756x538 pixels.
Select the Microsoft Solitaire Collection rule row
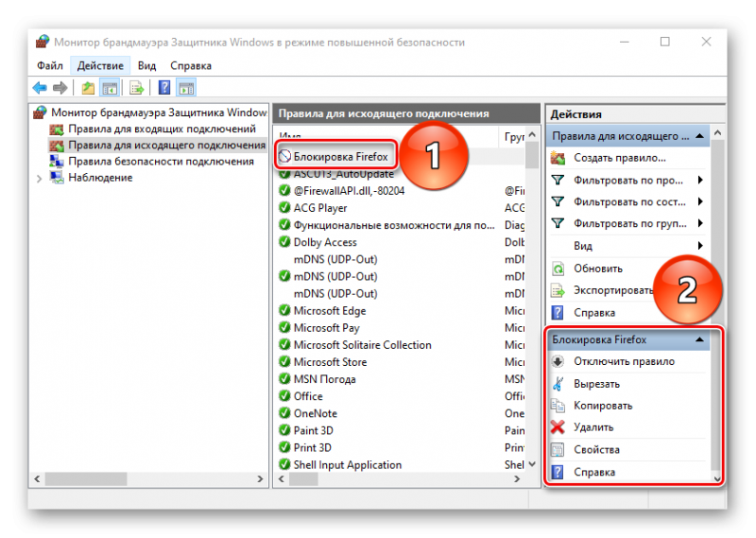(401, 344)
